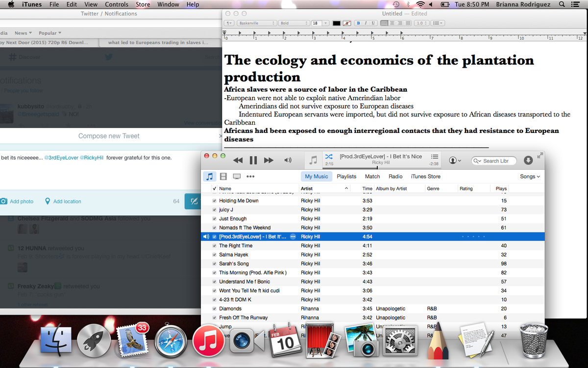Image resolution: width=588 pixels, height=368 pixels.
Task: Uncheck the Diamonds song checkbox
Action: tap(214, 309)
